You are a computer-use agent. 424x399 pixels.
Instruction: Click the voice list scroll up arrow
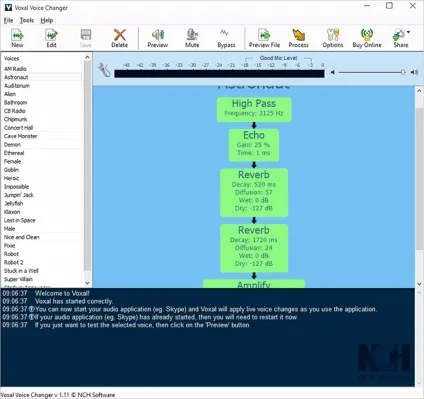[87, 57]
